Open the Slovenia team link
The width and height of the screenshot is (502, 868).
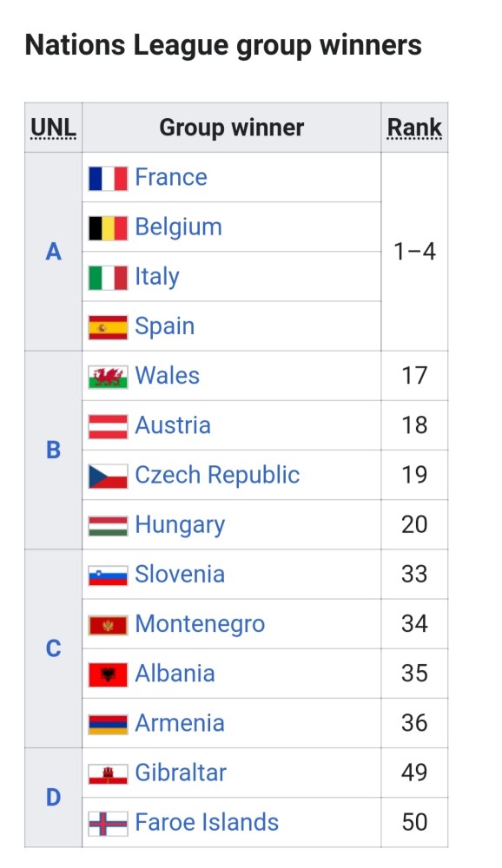(x=180, y=574)
